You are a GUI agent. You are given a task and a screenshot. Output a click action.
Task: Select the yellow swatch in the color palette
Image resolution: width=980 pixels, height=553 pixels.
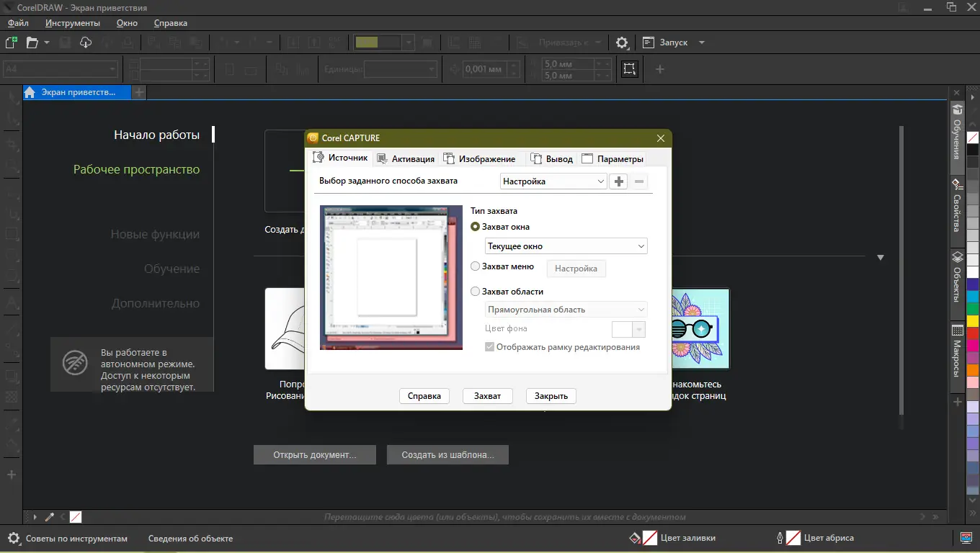point(973,321)
